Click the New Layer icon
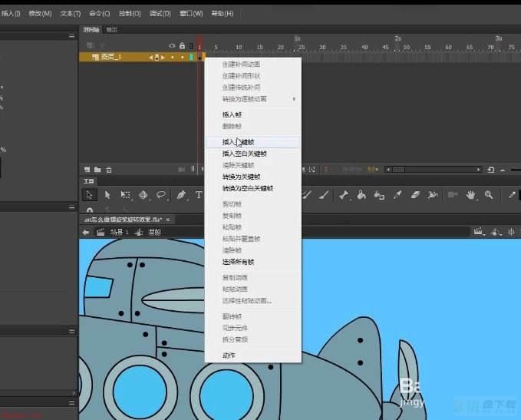 click(x=87, y=170)
